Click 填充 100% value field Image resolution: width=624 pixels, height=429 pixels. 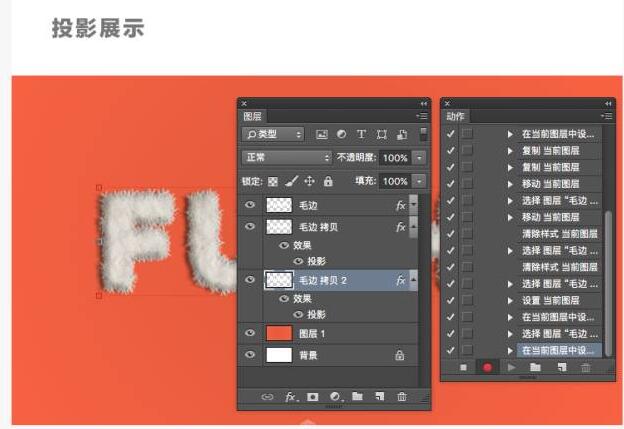pos(395,181)
